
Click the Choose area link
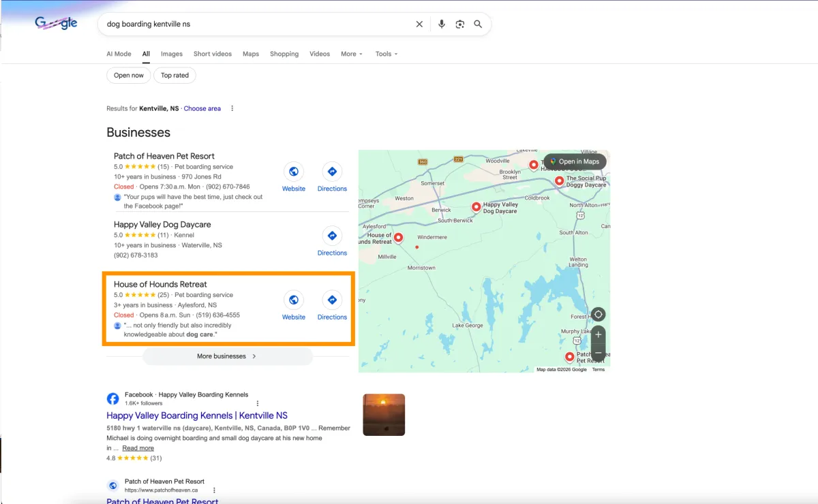[x=202, y=108]
